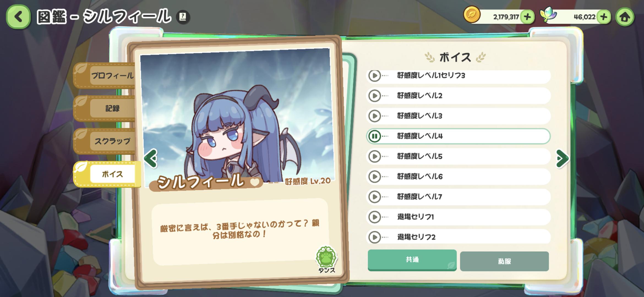
Task: Go to home via the house icon
Action: tap(625, 17)
